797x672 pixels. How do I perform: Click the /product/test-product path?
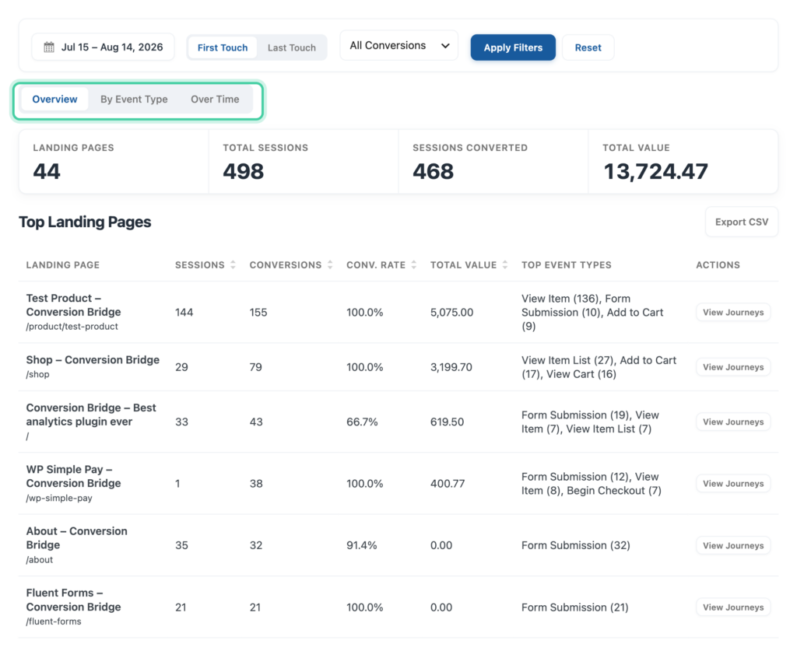(x=72, y=327)
